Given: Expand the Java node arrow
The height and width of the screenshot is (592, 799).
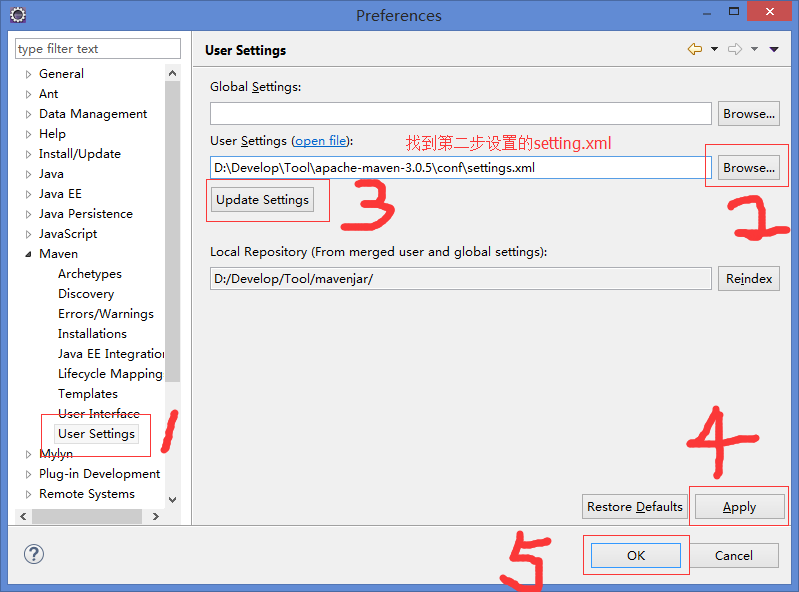Looking at the screenshot, I should tap(28, 174).
